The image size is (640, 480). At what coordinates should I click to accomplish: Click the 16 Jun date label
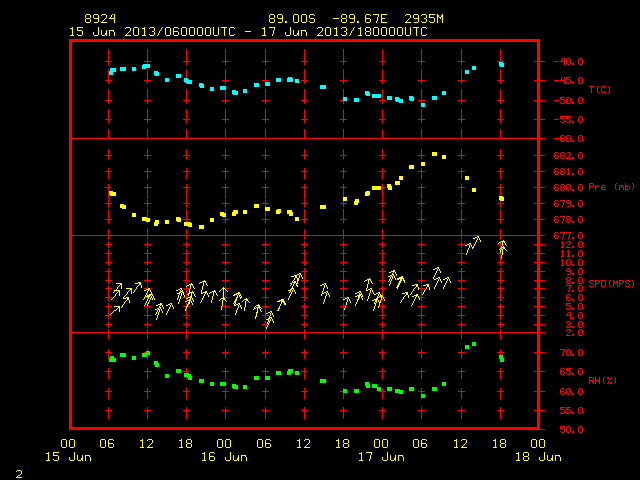224,457
